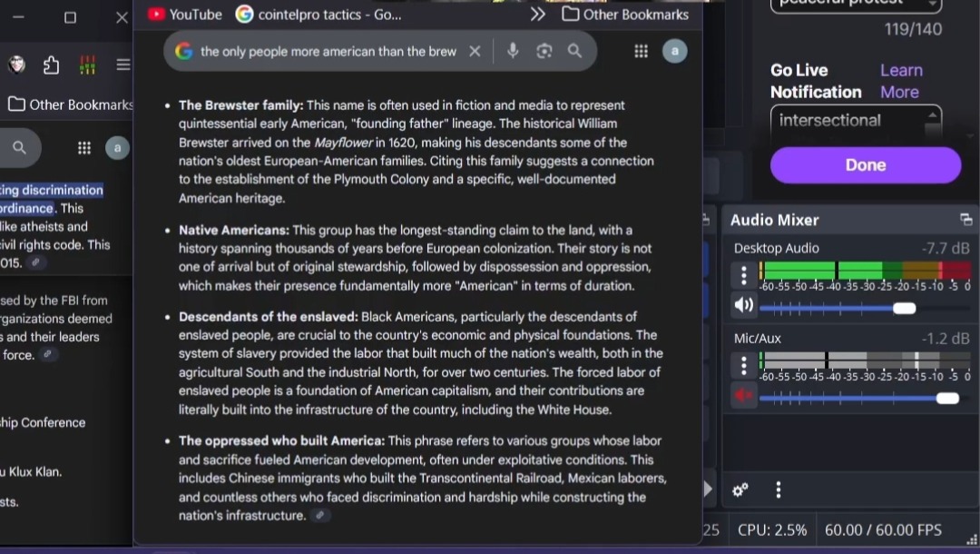The height and width of the screenshot is (554, 980).
Task: Click the Go Live Notification text box
Action: pyautogui.click(x=847, y=121)
